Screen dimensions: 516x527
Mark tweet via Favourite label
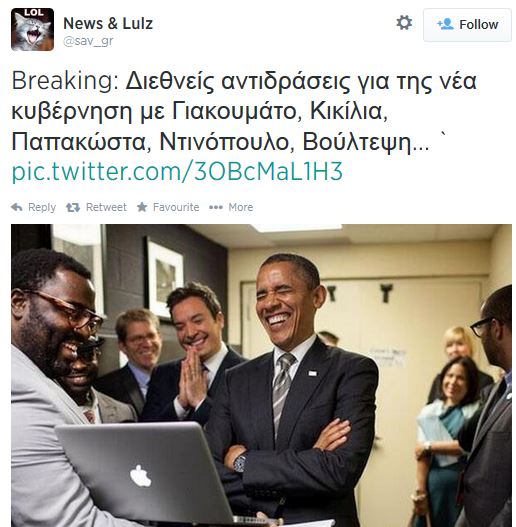pos(176,207)
